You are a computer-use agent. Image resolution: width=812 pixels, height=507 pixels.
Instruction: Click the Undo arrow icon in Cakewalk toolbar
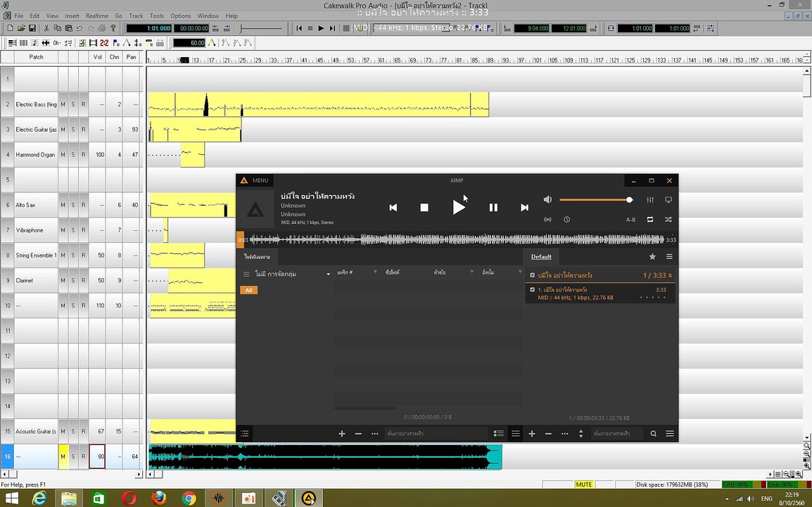click(80, 28)
